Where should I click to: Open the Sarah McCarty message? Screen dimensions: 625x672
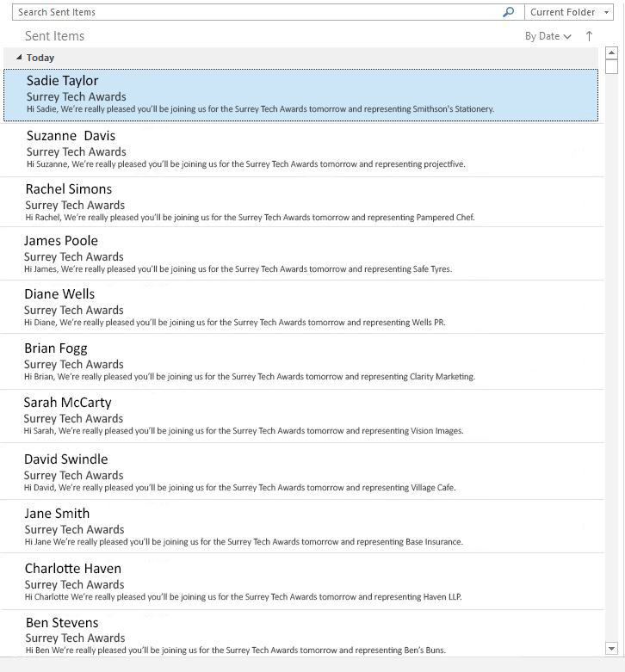click(302, 416)
